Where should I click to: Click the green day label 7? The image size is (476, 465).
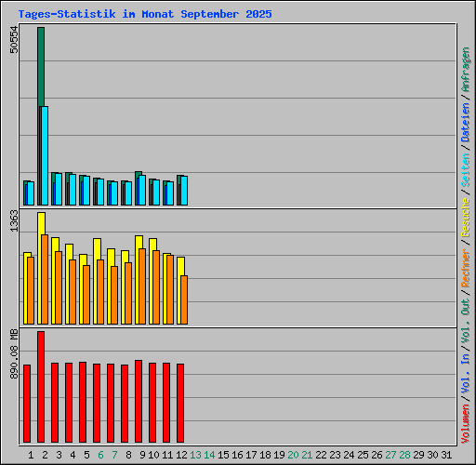click(114, 455)
